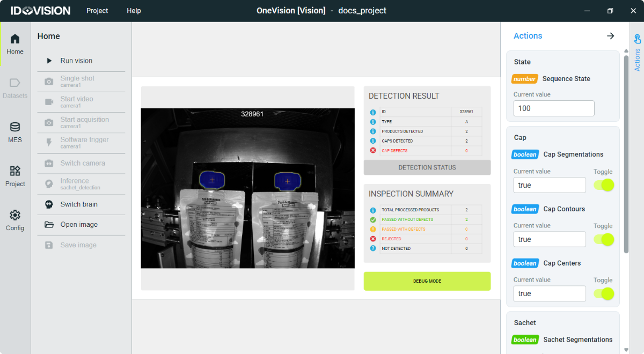This screenshot has width=644, height=354.
Task: Click the Cap Contours current value field
Action: pyautogui.click(x=549, y=239)
